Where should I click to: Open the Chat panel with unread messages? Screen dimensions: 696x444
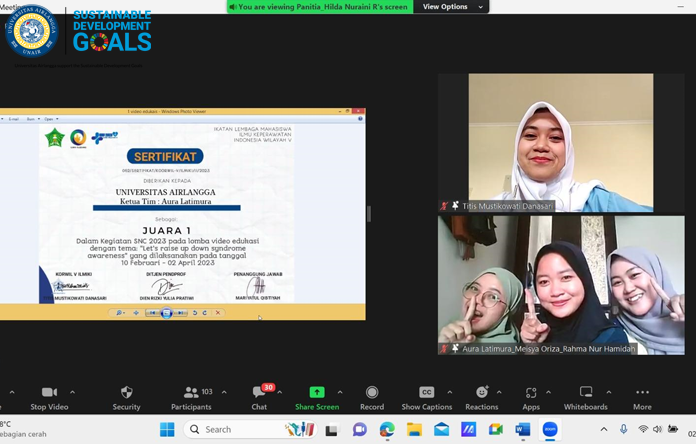coord(259,393)
